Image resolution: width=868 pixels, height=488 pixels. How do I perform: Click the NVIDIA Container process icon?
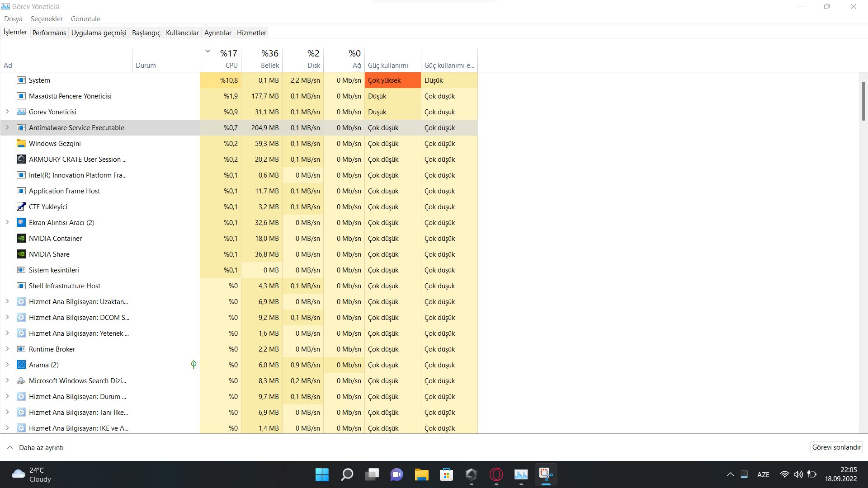click(21, 239)
